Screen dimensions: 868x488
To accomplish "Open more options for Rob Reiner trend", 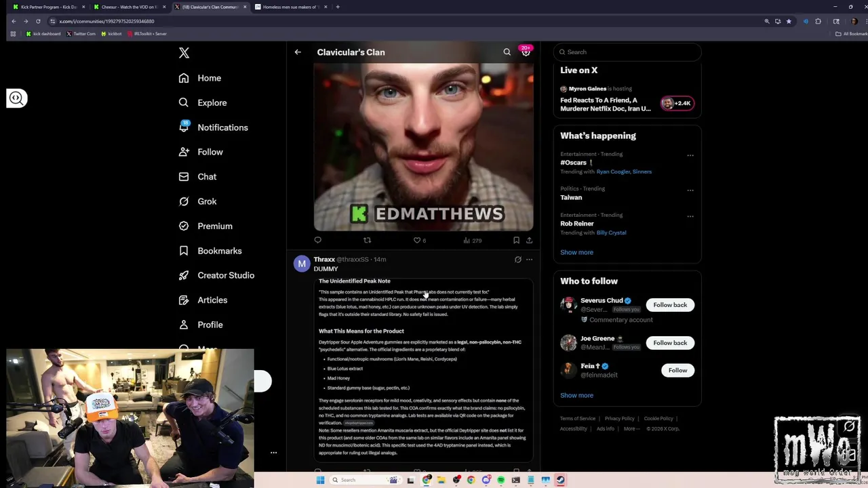I will tap(690, 216).
